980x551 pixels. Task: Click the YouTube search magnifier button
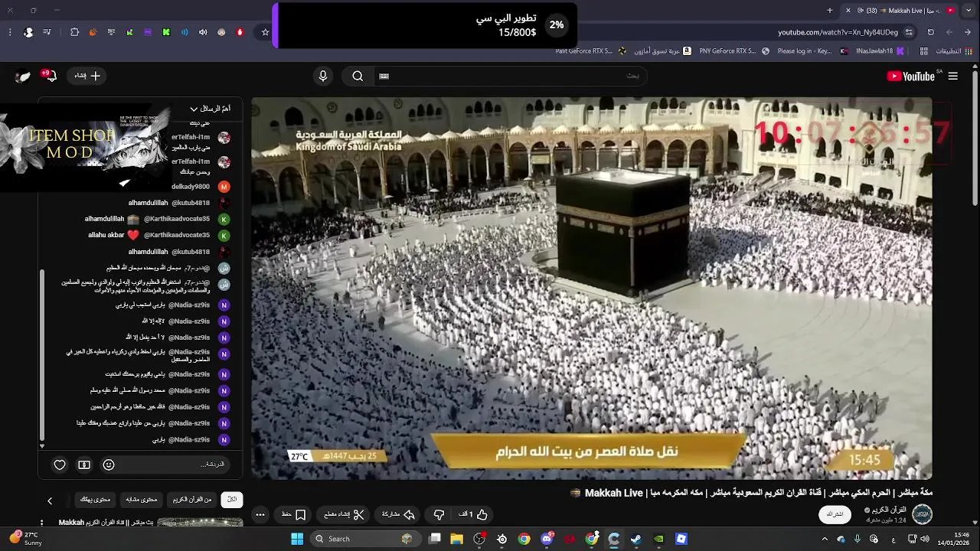pyautogui.click(x=358, y=76)
